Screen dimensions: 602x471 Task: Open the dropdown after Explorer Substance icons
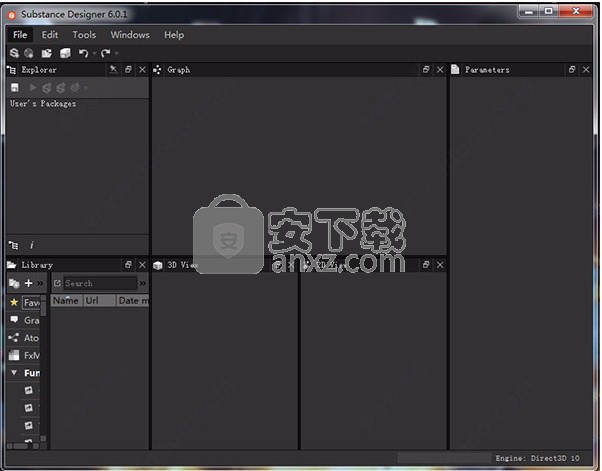click(85, 88)
